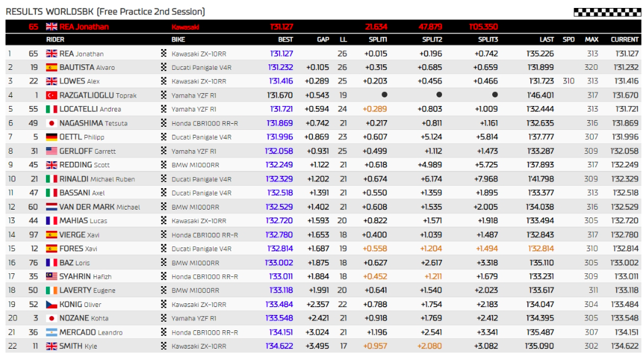
Task: Click the black dot in Razgatlioglu's SPLIT1 cell
Action: (384, 95)
